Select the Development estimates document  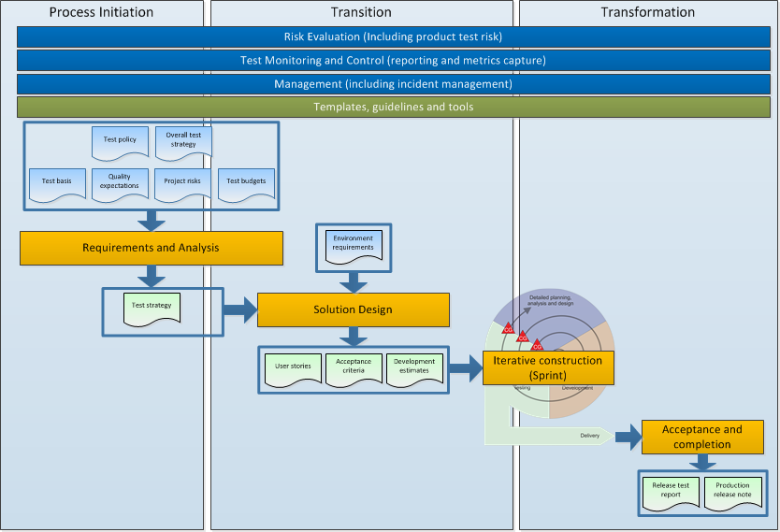[x=414, y=370]
